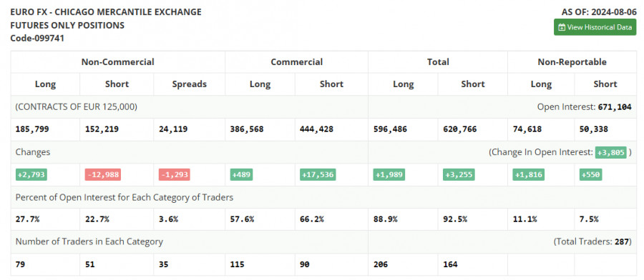Click the Total column group header

[438, 62]
